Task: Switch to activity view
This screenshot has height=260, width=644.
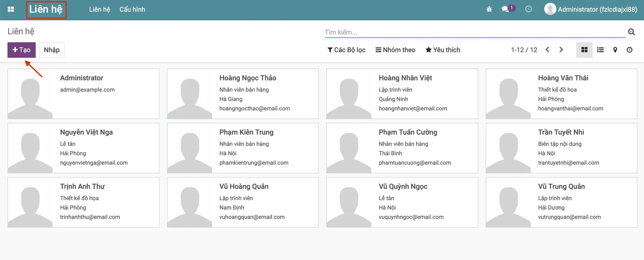Action: click(x=630, y=50)
